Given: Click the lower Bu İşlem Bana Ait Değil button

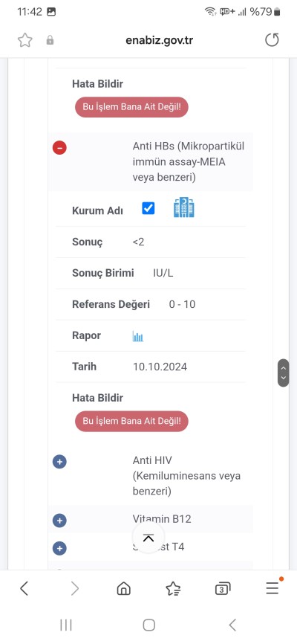Looking at the screenshot, I should click(131, 421).
